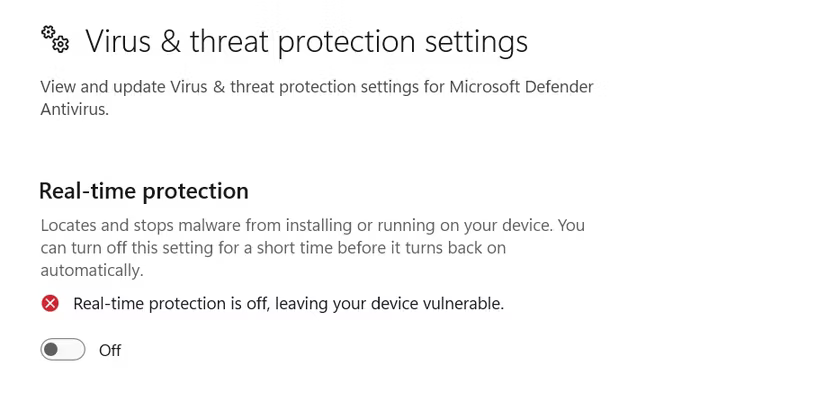Click the word "malware" in the description

point(209,226)
